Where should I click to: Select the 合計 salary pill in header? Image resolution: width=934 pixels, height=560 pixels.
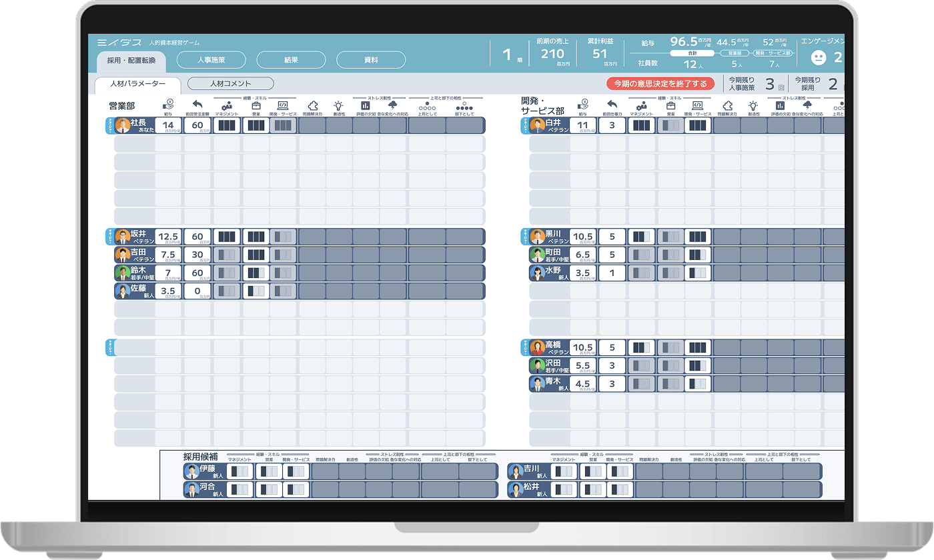[x=692, y=53]
